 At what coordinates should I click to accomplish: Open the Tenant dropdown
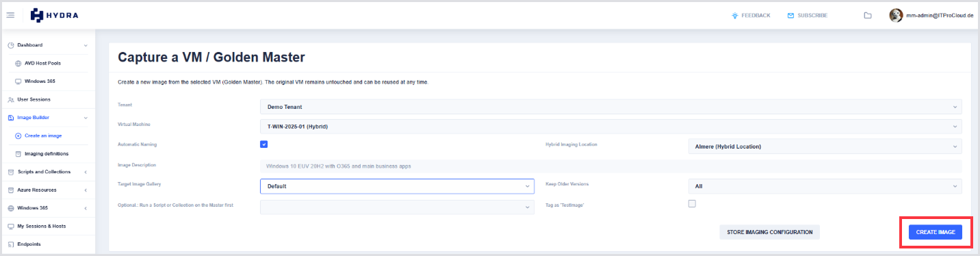(611, 107)
